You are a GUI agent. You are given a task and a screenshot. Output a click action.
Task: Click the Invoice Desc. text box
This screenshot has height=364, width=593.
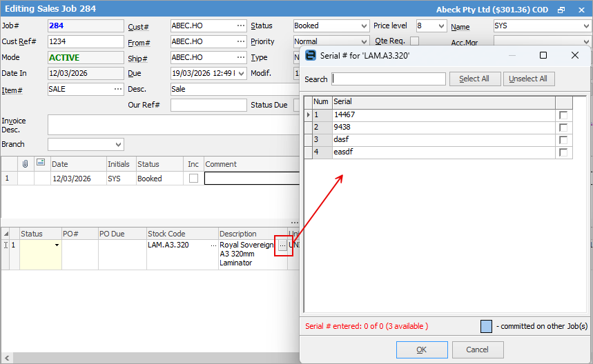(173, 125)
